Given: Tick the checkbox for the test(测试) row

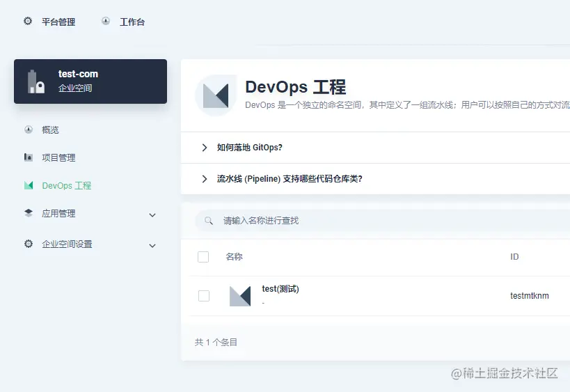Looking at the screenshot, I should tap(204, 296).
